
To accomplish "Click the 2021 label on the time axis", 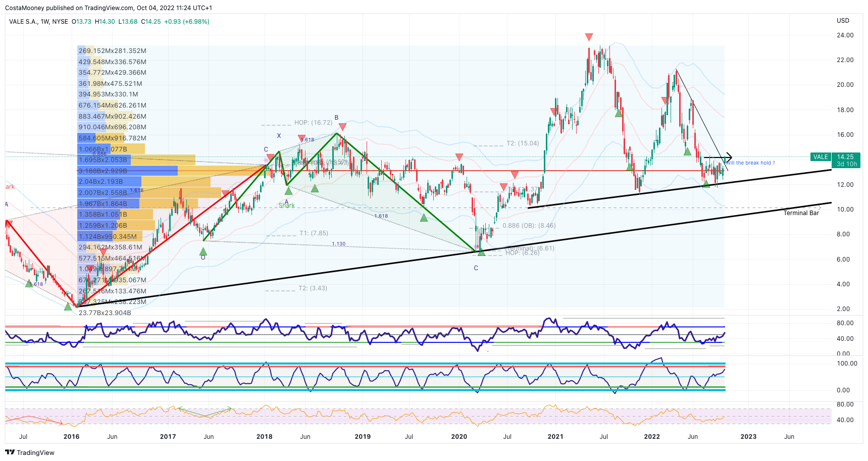I will pyautogui.click(x=555, y=437).
